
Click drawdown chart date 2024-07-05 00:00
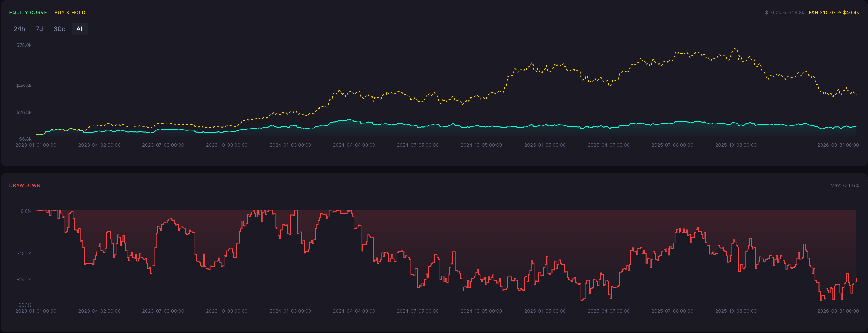(418, 311)
